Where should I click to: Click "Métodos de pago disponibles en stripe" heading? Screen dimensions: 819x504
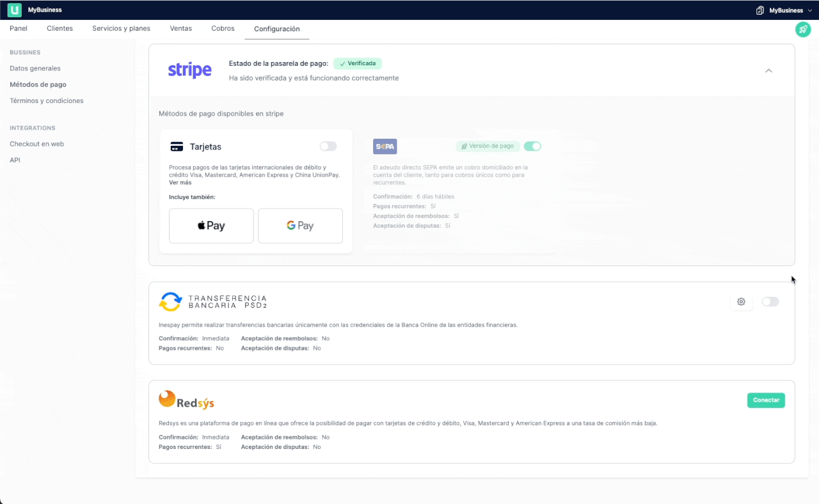(x=221, y=114)
